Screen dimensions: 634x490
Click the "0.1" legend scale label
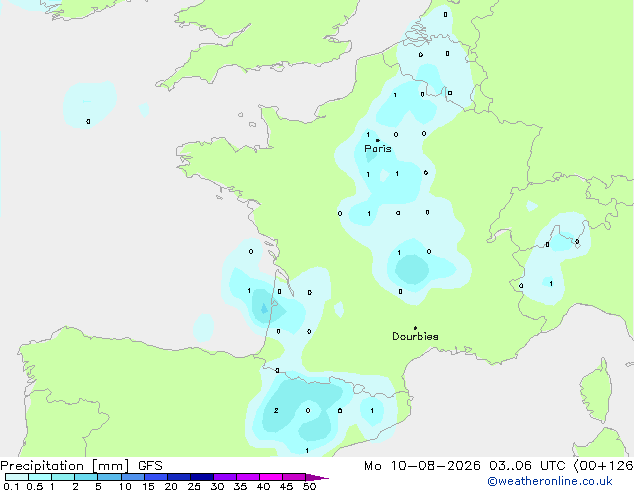tap(11, 486)
